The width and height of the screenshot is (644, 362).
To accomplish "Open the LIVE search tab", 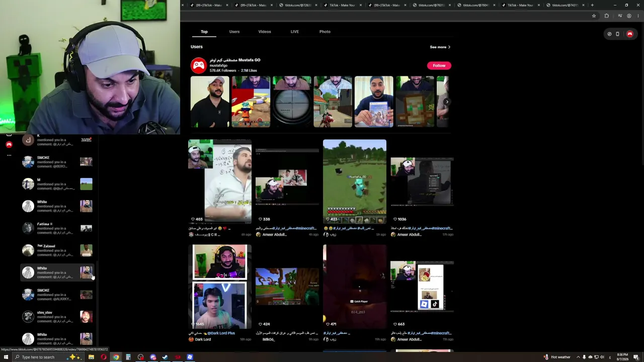I will pos(295,32).
